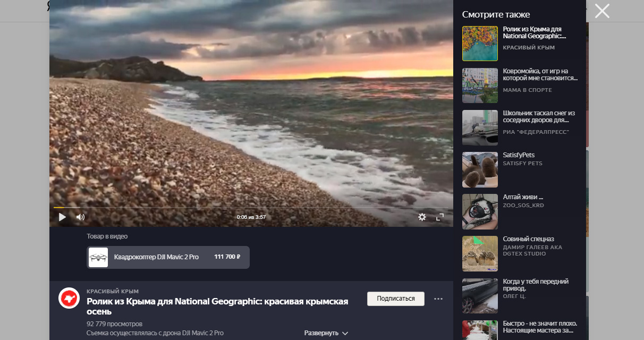Screen dimensions: 644x340
Task: Close the video overlay
Action: pyautogui.click(x=602, y=11)
